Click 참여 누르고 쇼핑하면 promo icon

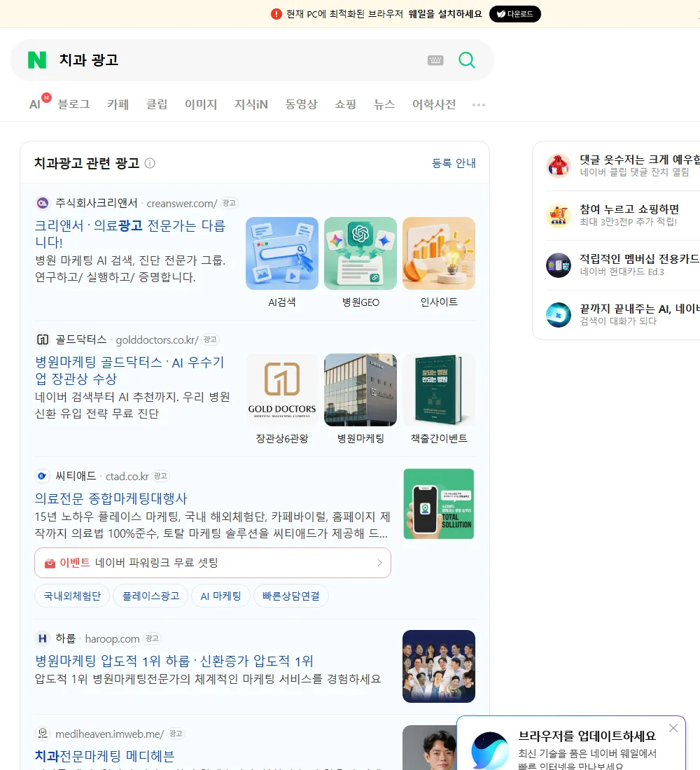559,215
